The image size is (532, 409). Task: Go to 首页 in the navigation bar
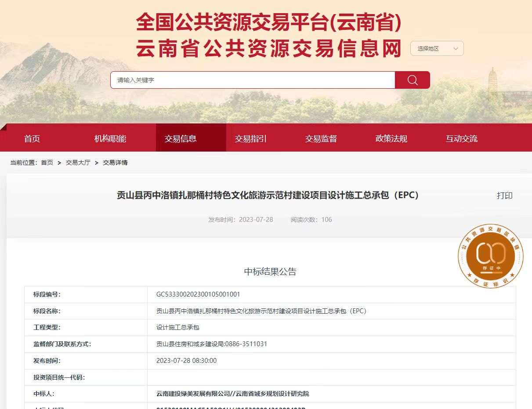(32, 139)
